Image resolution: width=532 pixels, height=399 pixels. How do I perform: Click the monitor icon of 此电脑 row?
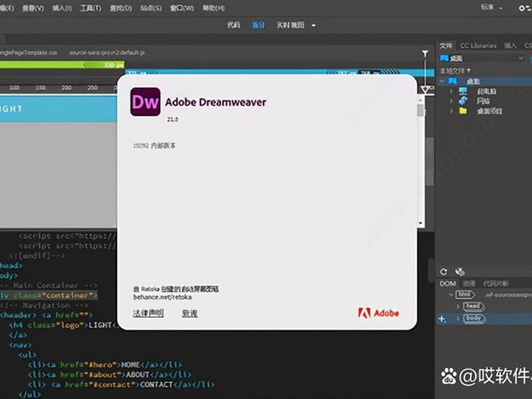[463, 91]
